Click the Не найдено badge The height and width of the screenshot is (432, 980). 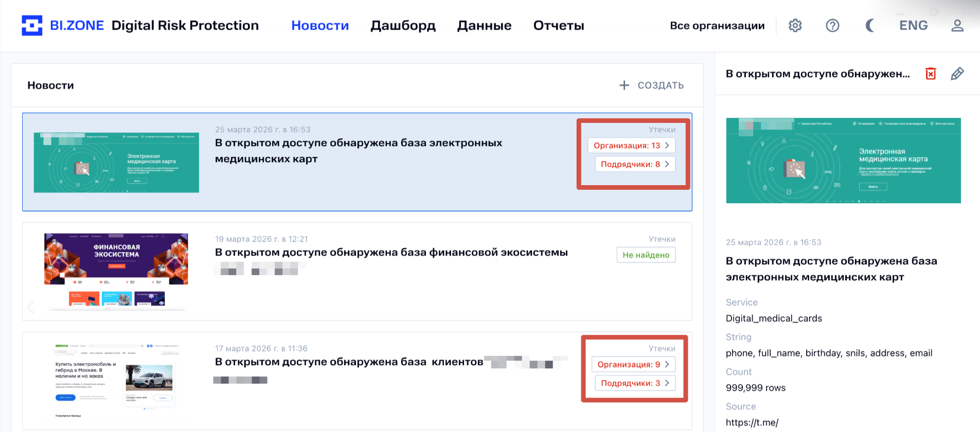pyautogui.click(x=646, y=255)
